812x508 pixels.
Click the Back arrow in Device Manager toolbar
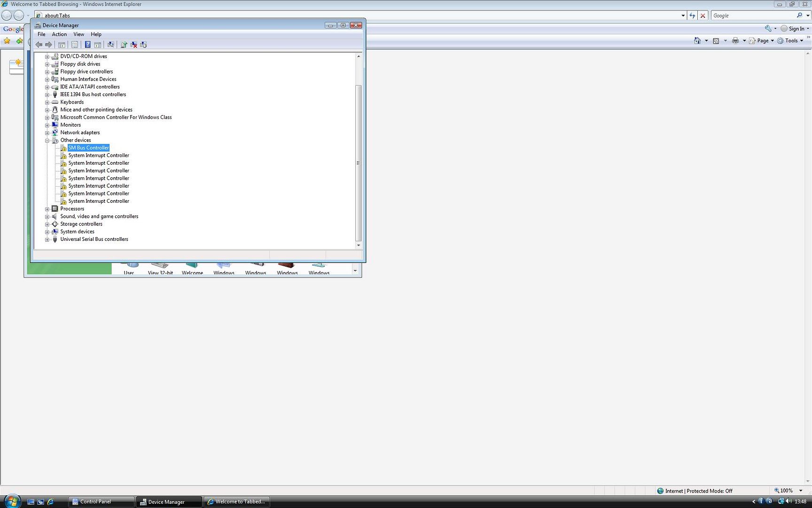tap(39, 45)
